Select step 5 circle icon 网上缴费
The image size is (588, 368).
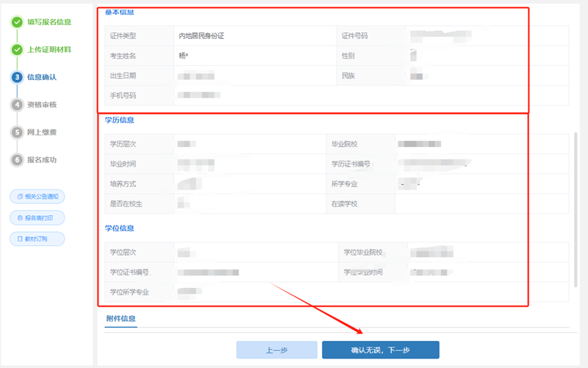(17, 132)
